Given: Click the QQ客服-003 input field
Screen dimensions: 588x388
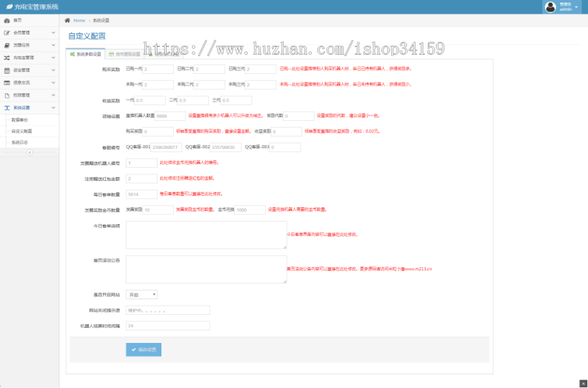Looking at the screenshot, I should point(285,148).
